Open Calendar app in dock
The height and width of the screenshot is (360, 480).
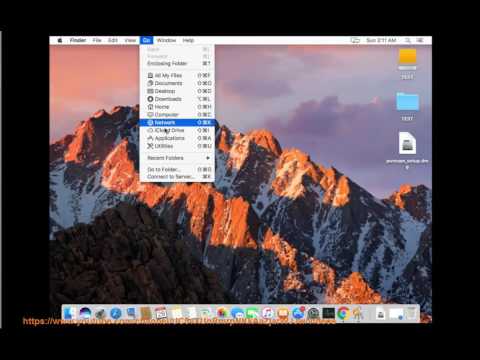pyautogui.click(x=161, y=313)
